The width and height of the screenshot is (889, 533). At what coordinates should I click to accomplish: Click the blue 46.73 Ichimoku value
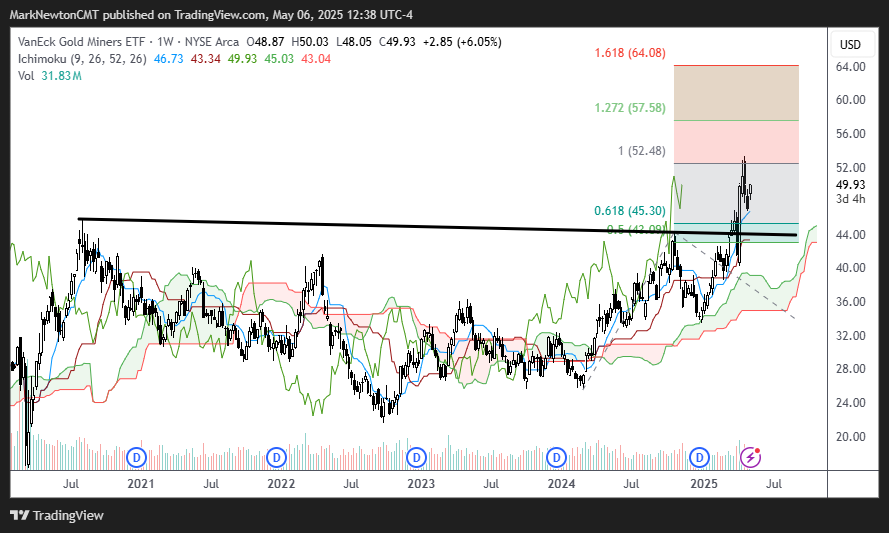[x=168, y=59]
